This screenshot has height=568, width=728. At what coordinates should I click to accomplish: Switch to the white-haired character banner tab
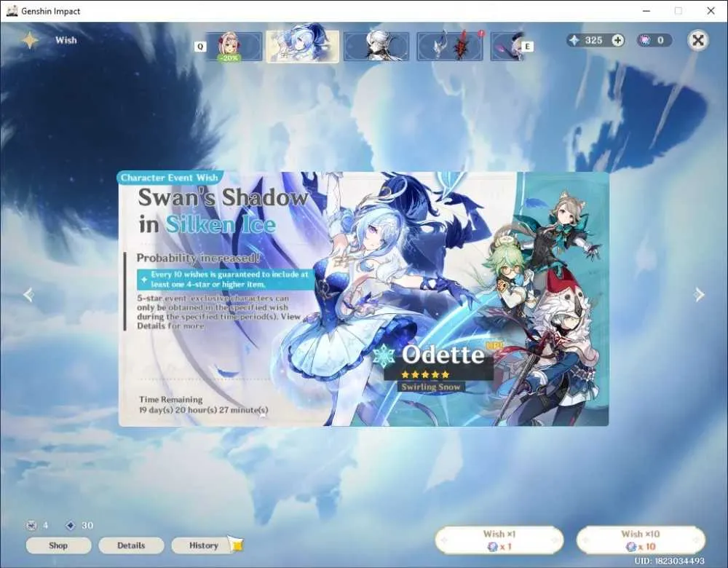[x=376, y=47]
